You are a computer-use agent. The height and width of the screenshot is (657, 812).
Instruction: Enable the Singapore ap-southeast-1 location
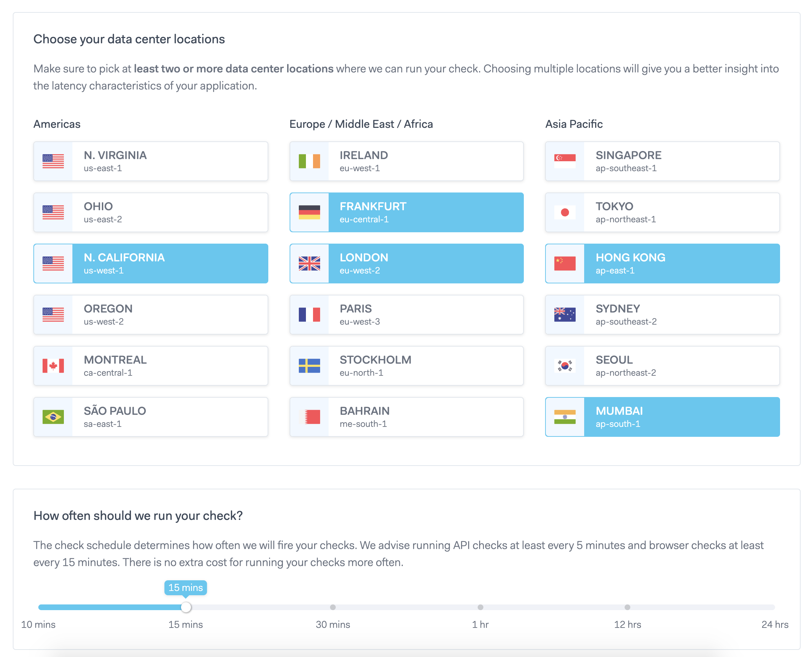662,161
